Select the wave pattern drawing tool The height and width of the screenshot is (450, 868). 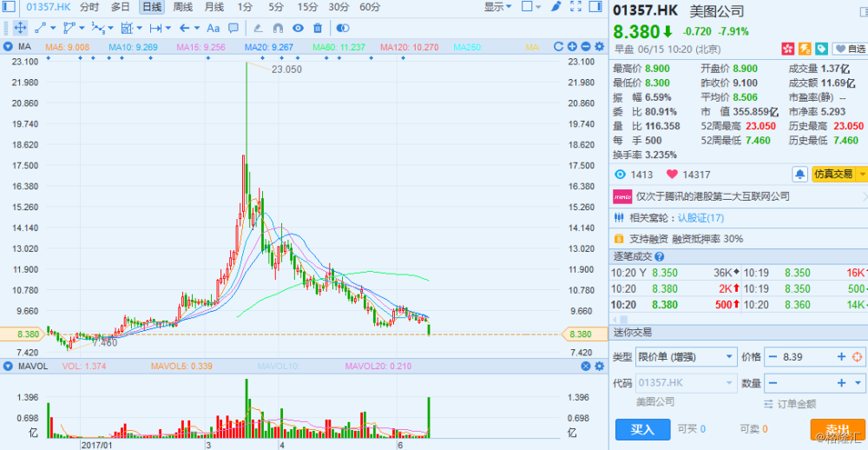click(x=98, y=28)
